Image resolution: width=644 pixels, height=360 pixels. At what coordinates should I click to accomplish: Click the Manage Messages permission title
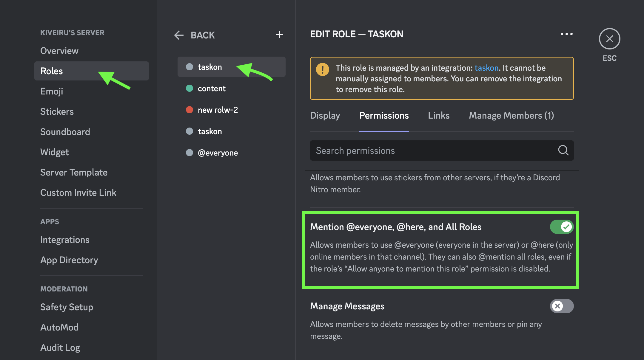347,306
